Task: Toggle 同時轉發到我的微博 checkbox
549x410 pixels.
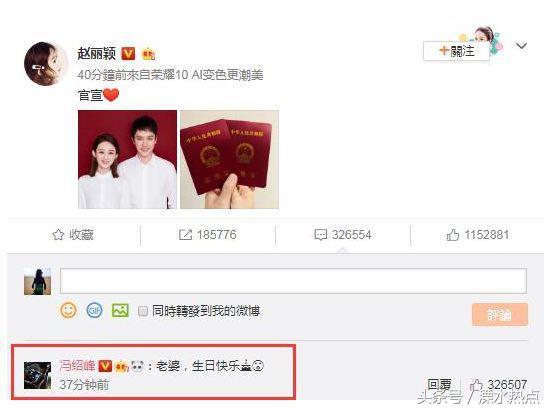Action: [x=143, y=311]
